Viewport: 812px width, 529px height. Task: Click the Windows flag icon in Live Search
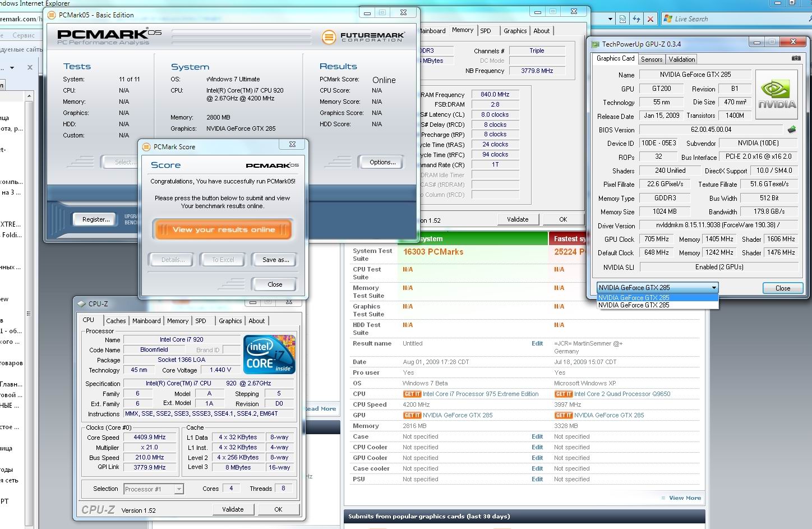(668, 19)
